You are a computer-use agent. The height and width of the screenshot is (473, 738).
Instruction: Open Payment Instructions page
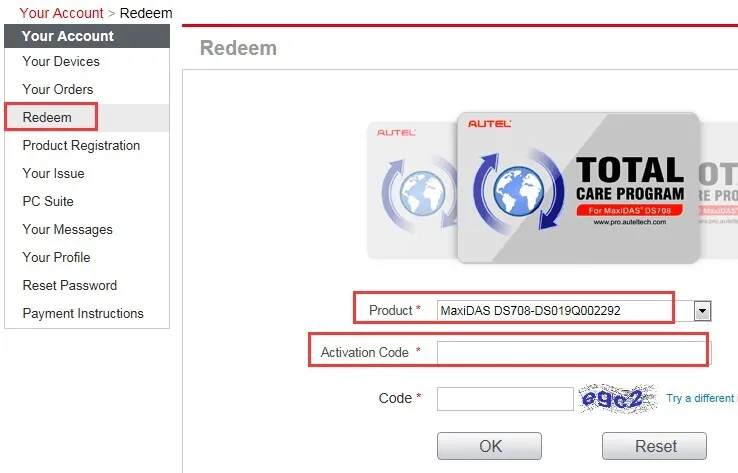point(83,313)
